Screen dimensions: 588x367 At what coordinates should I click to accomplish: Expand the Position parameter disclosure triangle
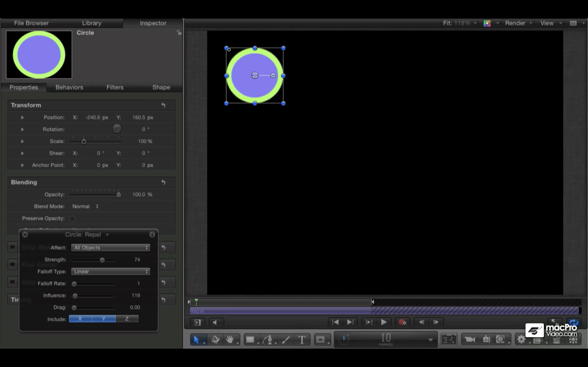pos(22,117)
